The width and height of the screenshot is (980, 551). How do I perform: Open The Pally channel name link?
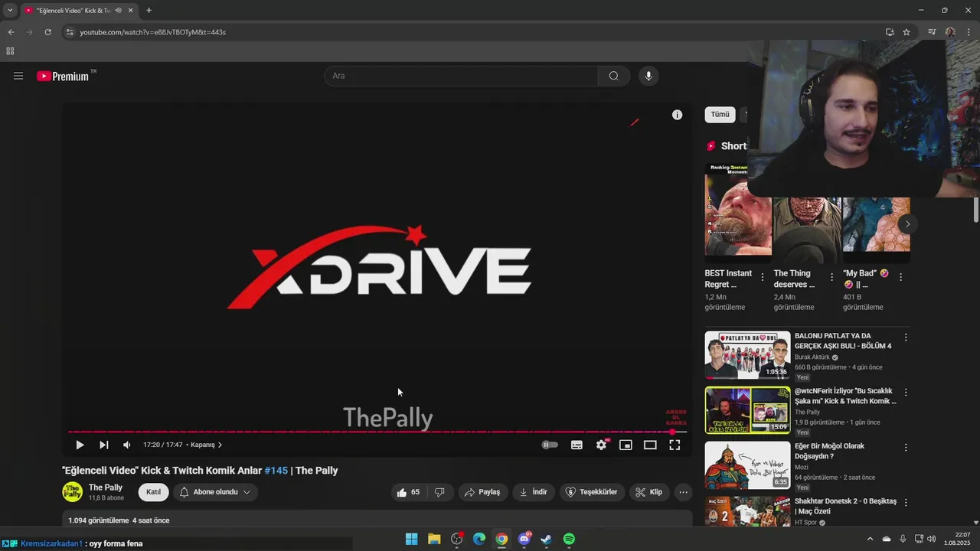(106, 487)
